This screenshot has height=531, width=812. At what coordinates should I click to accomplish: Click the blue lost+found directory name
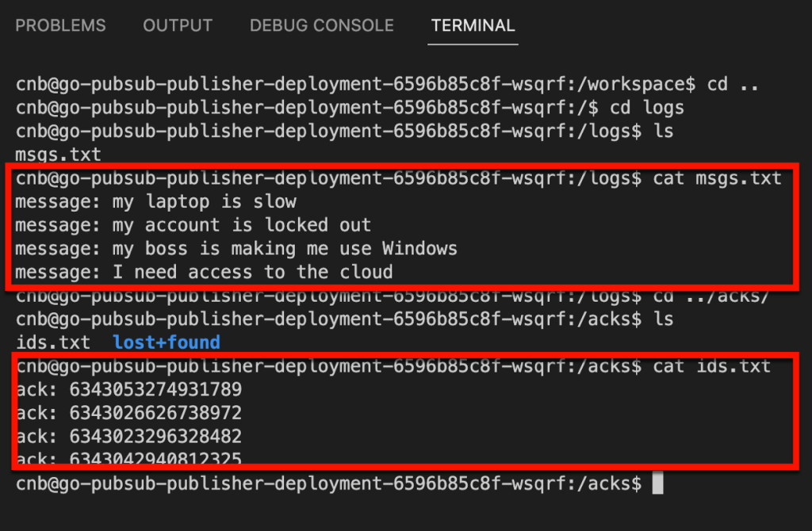coord(166,342)
